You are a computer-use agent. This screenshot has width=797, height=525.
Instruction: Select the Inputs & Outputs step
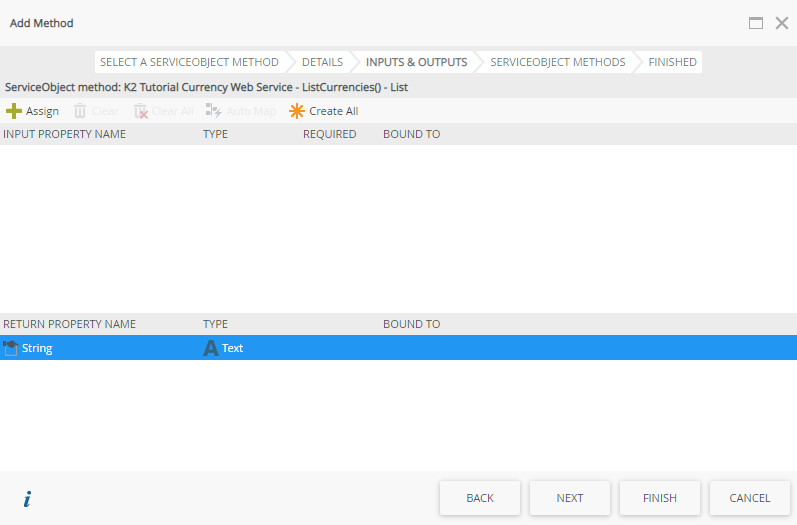[416, 62]
